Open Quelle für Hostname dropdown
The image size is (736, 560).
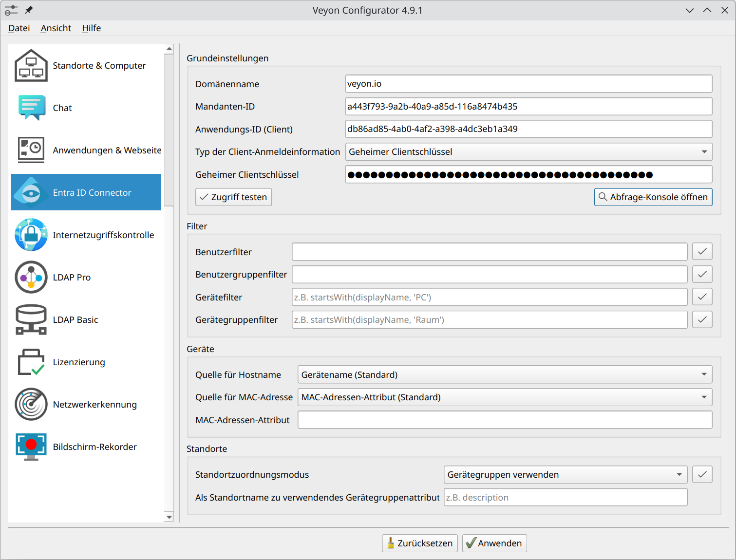coord(505,375)
